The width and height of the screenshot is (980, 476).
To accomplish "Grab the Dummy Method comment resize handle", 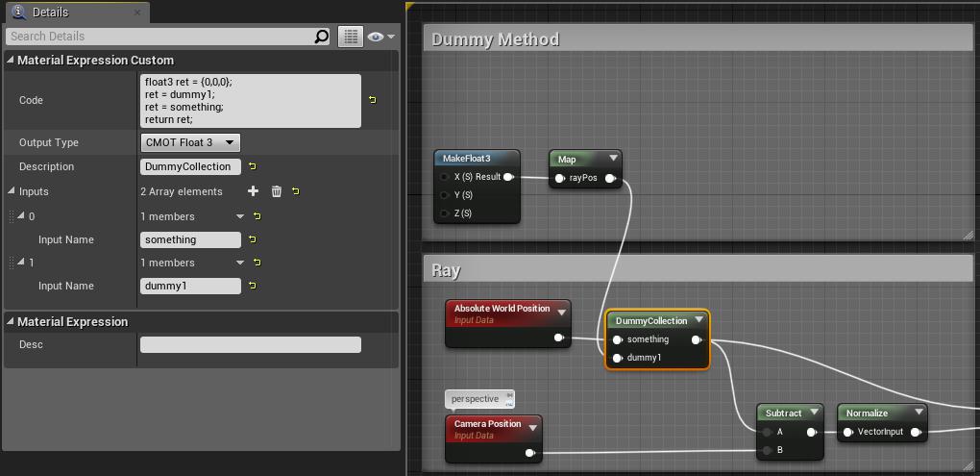I will click(968, 236).
